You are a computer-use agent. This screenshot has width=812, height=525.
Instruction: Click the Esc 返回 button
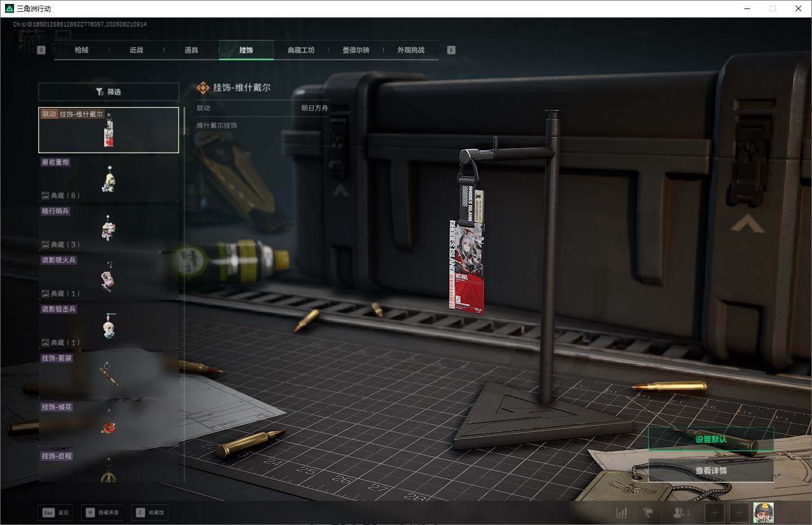(x=56, y=513)
